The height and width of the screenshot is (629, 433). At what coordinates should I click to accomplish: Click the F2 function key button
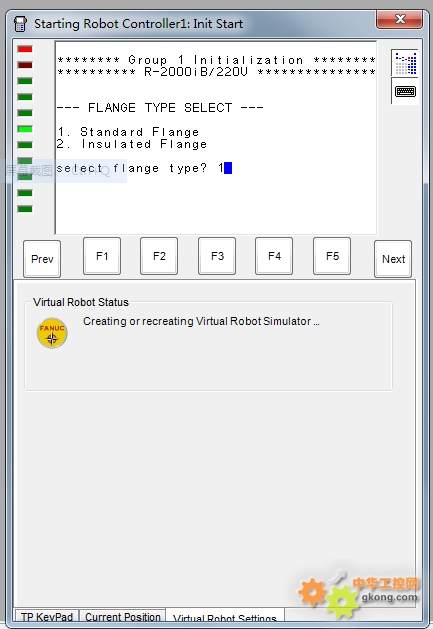[159, 256]
